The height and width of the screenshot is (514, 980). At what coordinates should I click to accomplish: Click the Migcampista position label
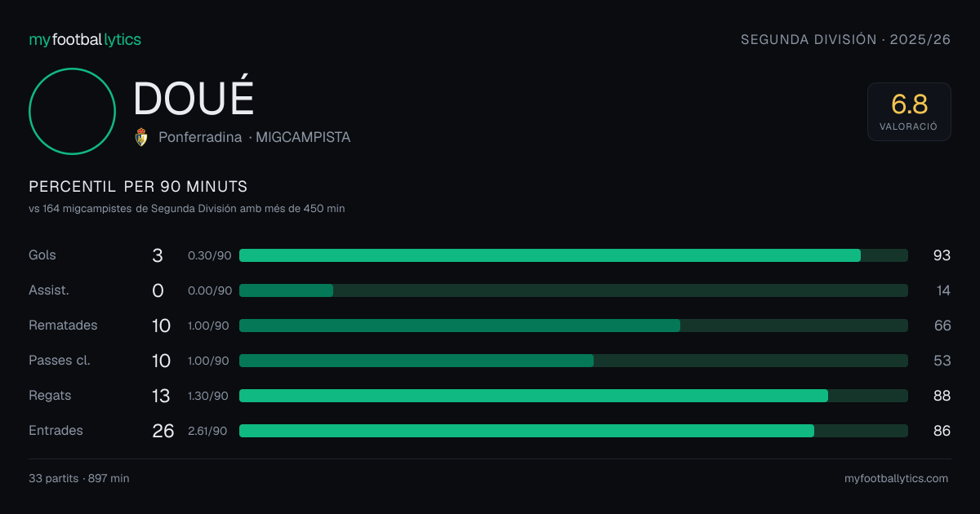[x=303, y=137]
